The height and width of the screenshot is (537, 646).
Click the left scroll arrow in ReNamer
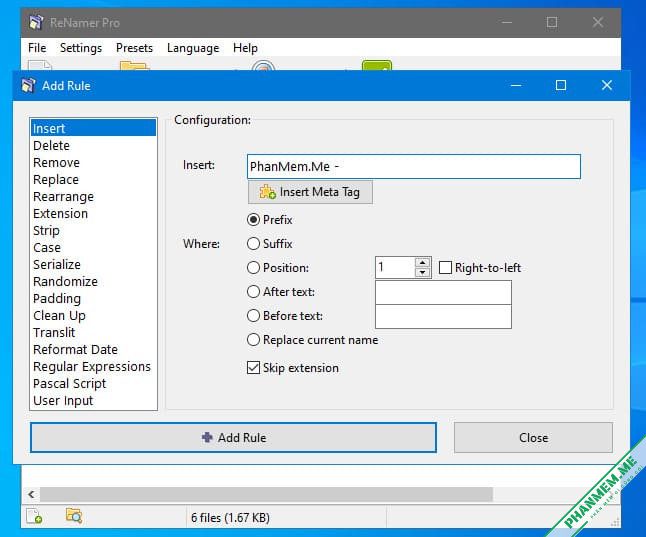click(x=31, y=494)
